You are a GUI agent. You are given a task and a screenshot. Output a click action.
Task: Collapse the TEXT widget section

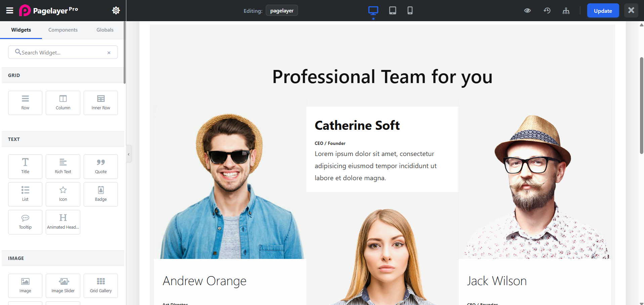(63, 139)
